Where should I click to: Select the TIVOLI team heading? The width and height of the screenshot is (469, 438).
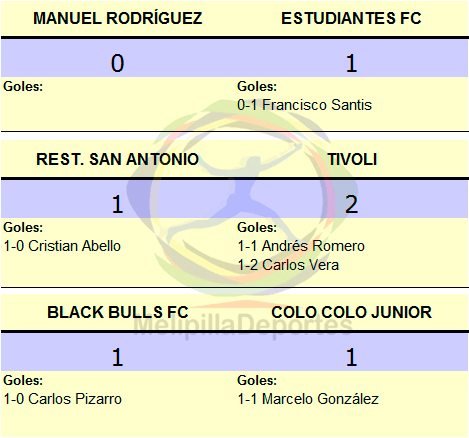(352, 159)
